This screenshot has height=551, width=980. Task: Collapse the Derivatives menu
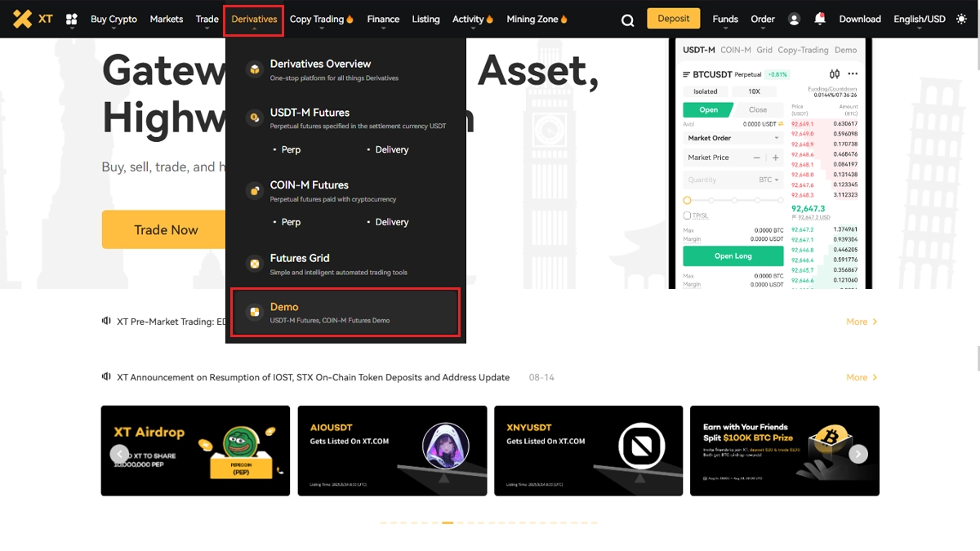pos(254,19)
